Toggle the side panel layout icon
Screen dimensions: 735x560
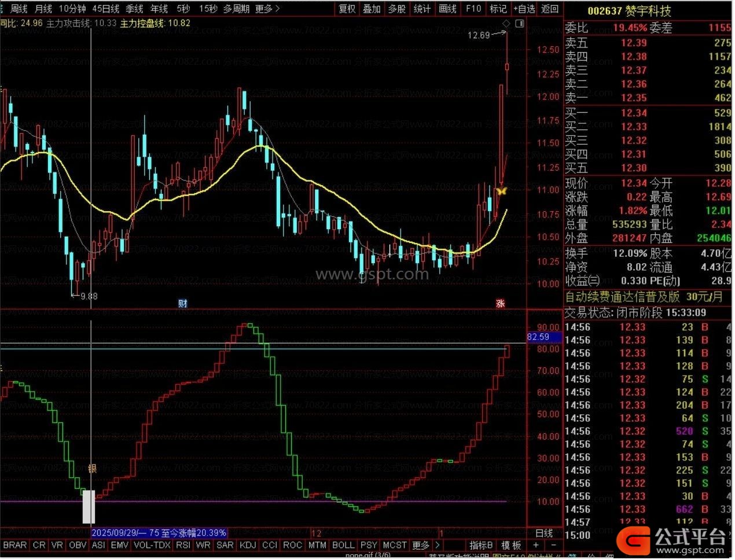[520, 23]
